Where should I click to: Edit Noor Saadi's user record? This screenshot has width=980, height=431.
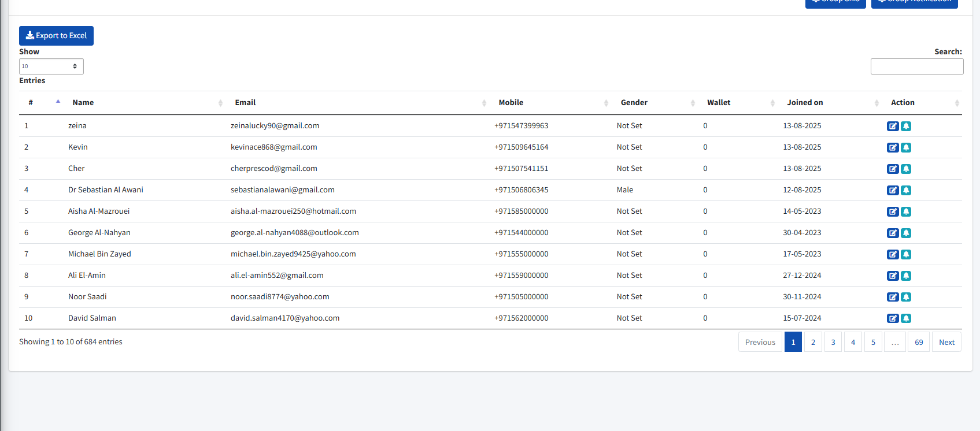click(893, 297)
